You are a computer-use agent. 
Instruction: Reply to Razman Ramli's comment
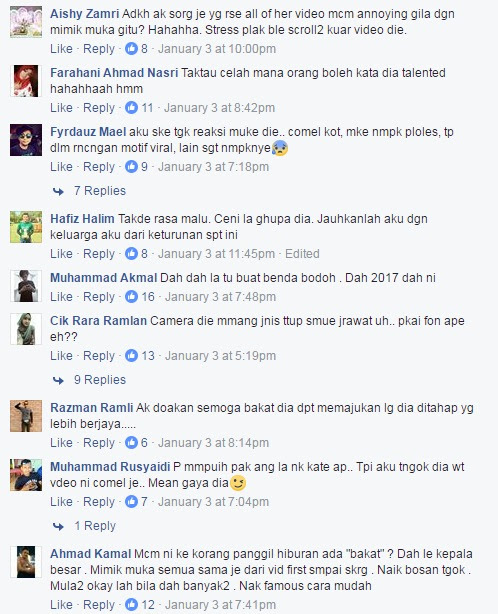coord(99,442)
